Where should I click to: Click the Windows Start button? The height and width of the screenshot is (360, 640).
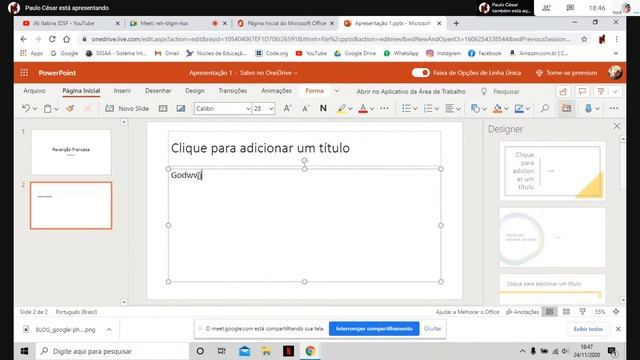tap(24, 351)
